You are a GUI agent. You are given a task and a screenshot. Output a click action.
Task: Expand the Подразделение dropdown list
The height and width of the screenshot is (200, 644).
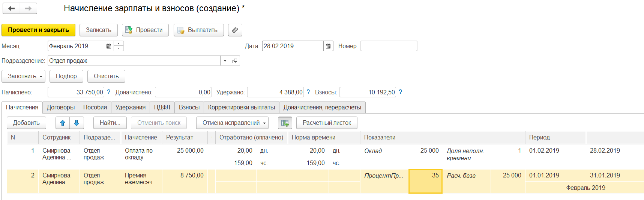[225, 61]
